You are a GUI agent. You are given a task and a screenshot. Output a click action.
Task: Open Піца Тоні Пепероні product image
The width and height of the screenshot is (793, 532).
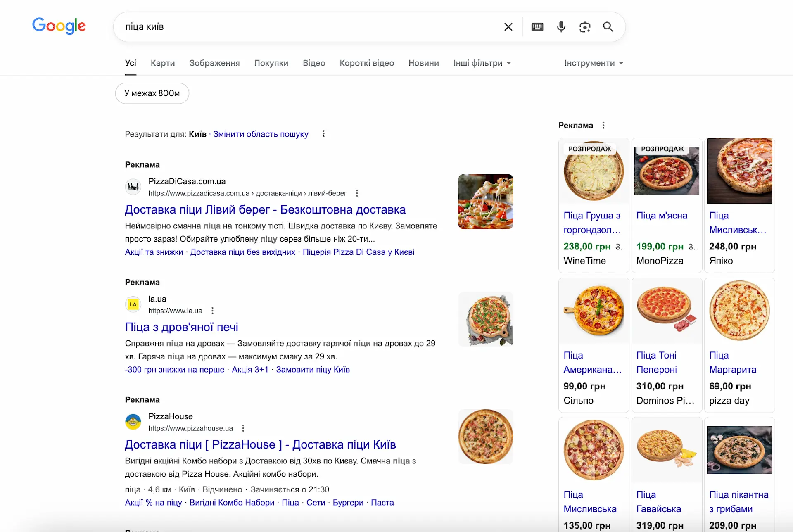[x=667, y=311]
